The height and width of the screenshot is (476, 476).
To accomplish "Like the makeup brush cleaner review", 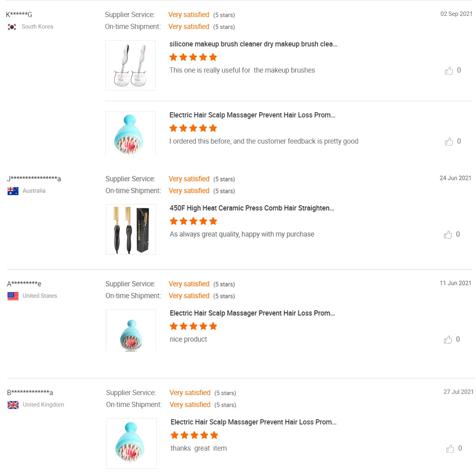I will [449, 71].
